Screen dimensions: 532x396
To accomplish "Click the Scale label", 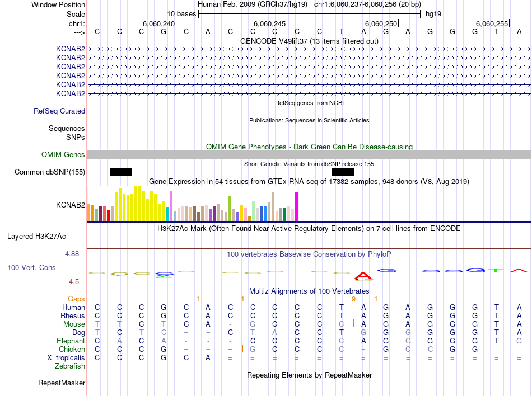I will pos(76,14).
